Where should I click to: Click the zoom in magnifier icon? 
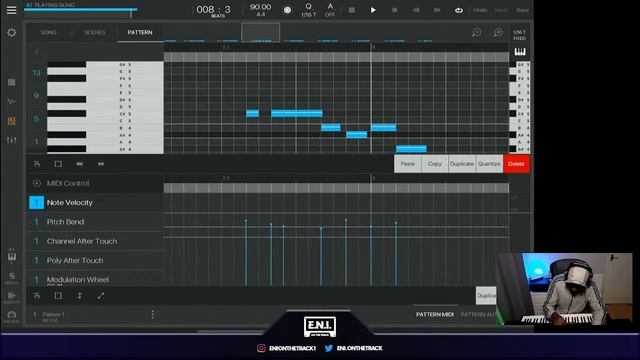tap(498, 33)
